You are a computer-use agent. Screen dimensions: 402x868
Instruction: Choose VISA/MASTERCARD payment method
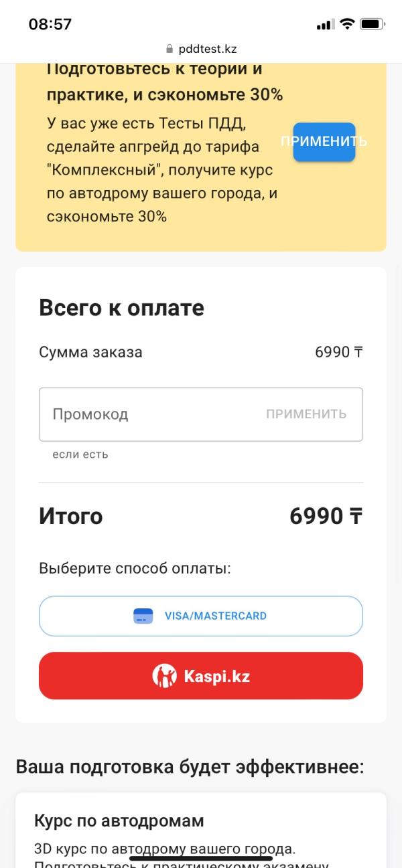201,616
